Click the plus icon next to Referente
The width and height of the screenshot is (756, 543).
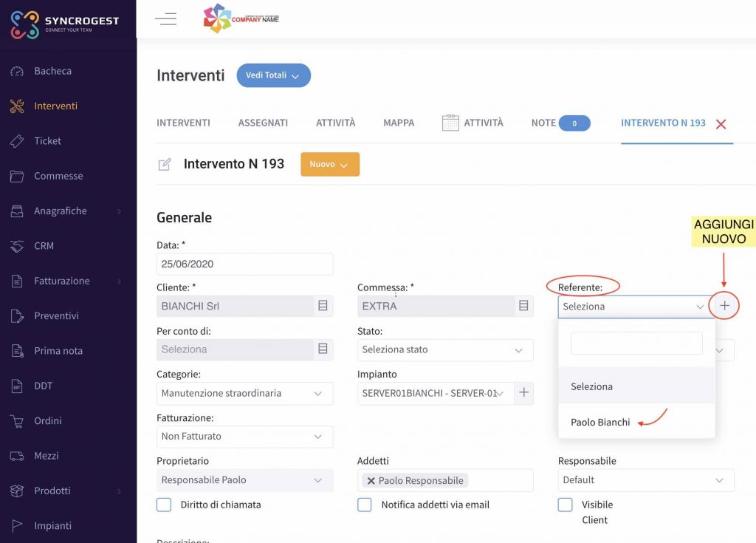[724, 306]
